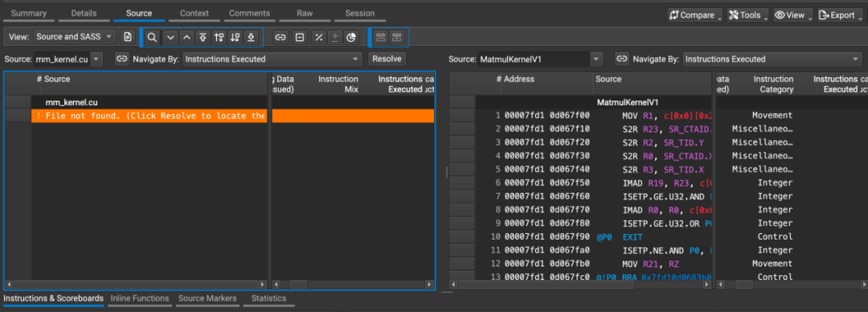The width and height of the screenshot is (868, 312).
Task: Open the MatmulKernelV1 source dropdown
Action: click(540, 59)
